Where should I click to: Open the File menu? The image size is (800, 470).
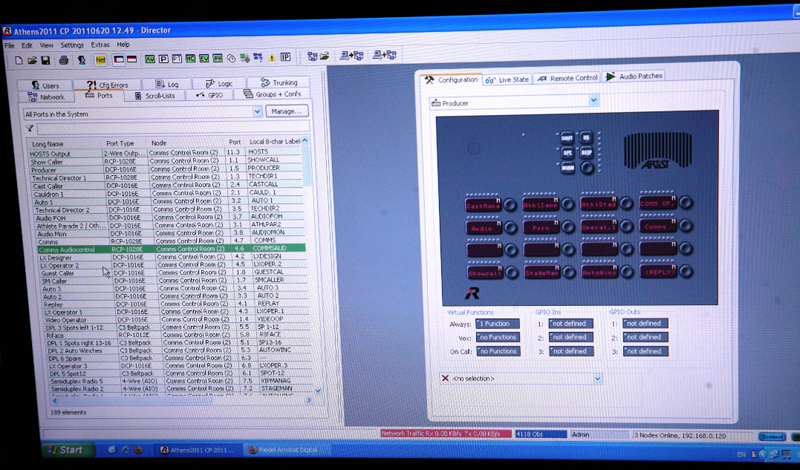(10, 46)
